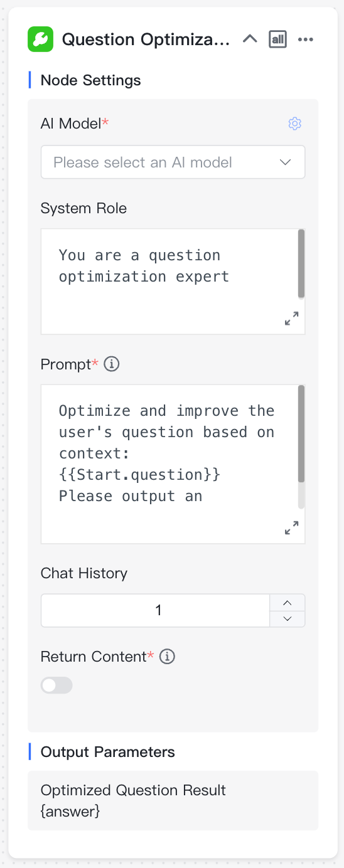The width and height of the screenshot is (344, 868).
Task: Collapse the node with the chevron up arrow
Action: [x=250, y=40]
